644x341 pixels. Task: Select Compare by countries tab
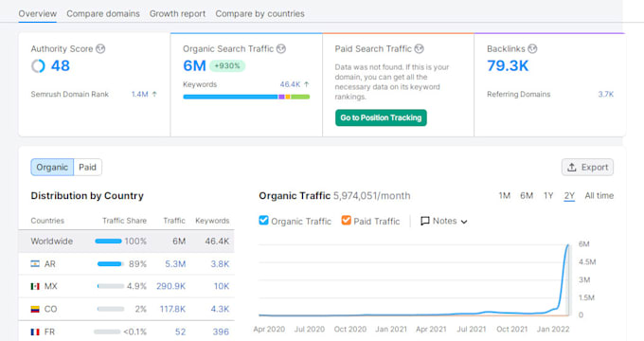pos(260,13)
